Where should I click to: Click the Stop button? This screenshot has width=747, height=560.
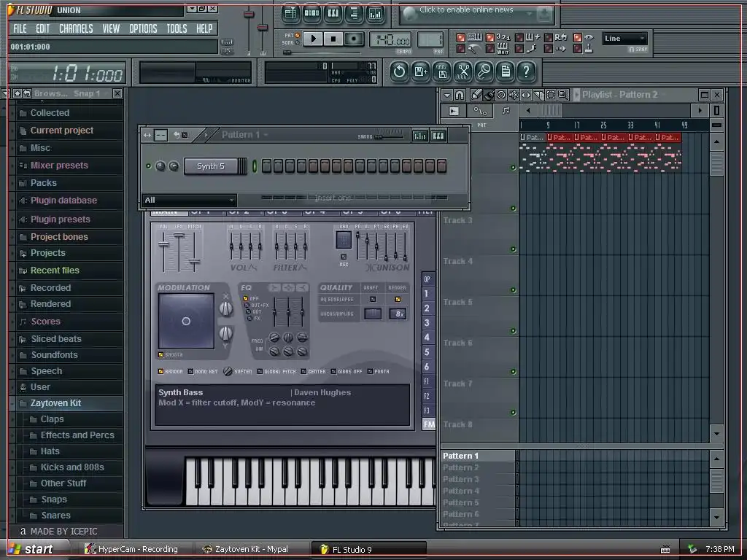click(333, 39)
